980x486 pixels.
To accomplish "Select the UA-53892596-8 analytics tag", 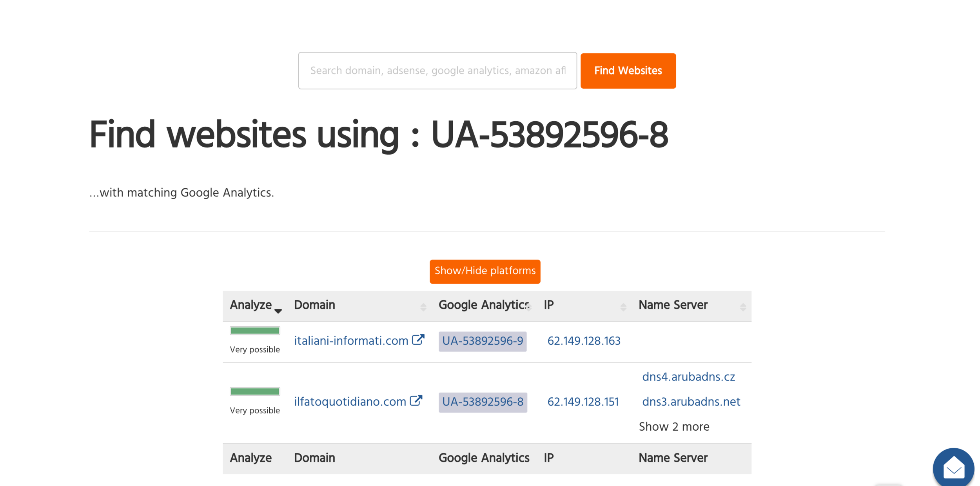I will pos(482,402).
